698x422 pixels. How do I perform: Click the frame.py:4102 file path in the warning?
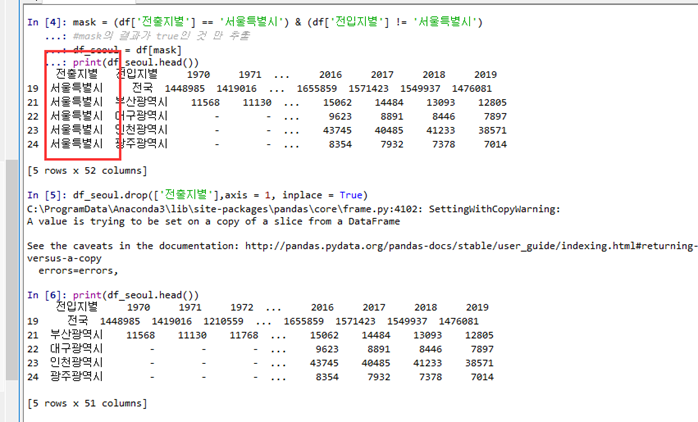pyautogui.click(x=226, y=209)
